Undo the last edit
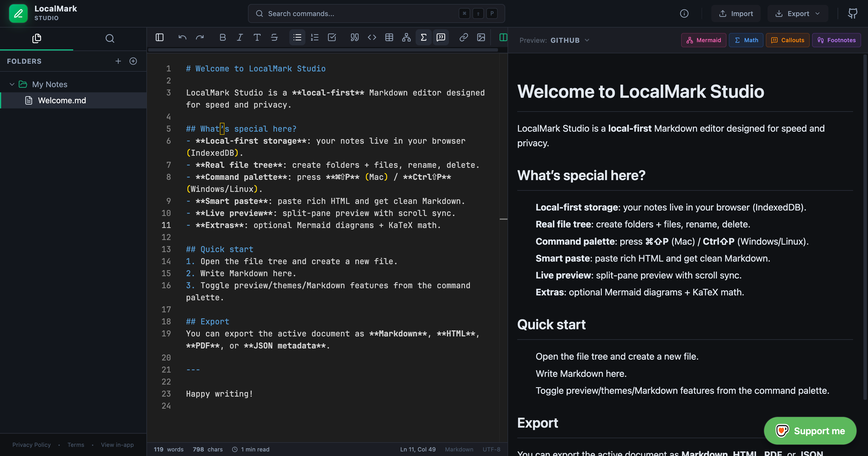This screenshot has width=868, height=456. tap(182, 37)
